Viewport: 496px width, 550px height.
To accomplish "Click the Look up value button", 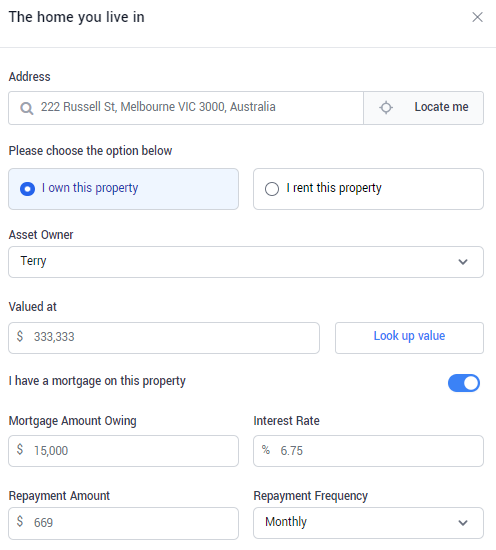I will (409, 338).
